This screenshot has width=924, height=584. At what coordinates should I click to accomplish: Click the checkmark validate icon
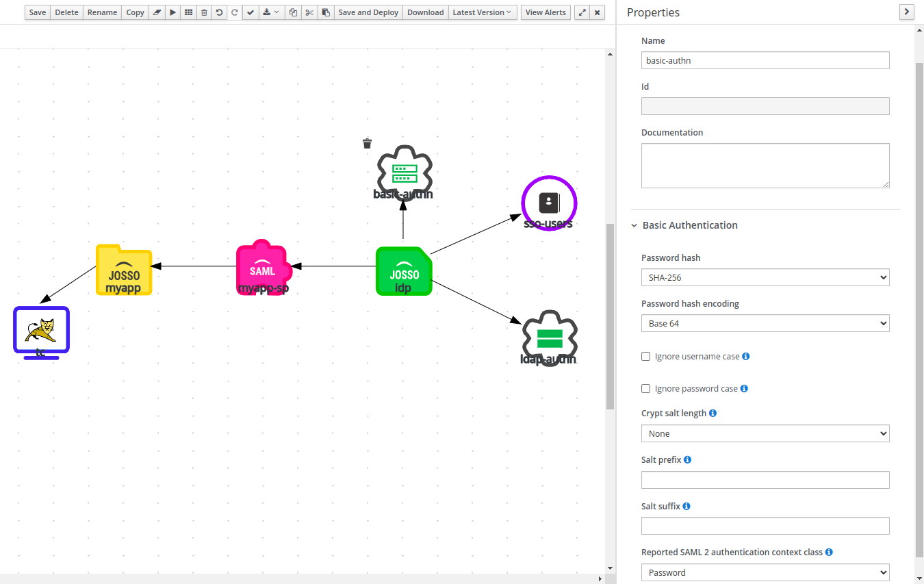pyautogui.click(x=251, y=12)
